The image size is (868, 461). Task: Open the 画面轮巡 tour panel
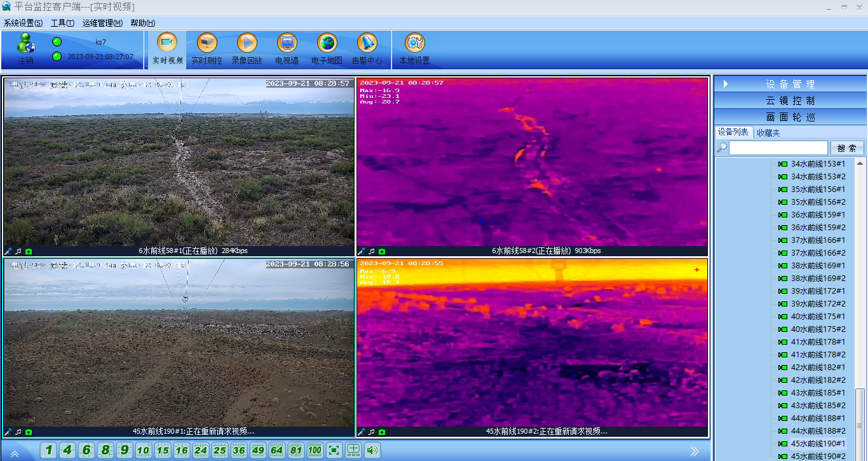(x=790, y=117)
